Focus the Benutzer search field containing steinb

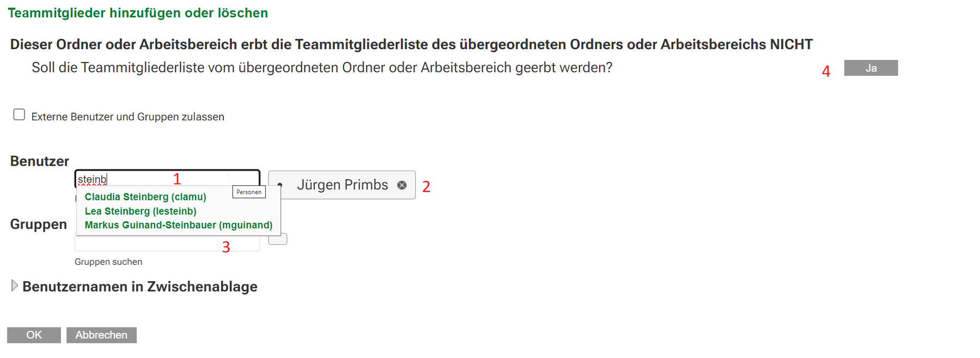coord(167,179)
